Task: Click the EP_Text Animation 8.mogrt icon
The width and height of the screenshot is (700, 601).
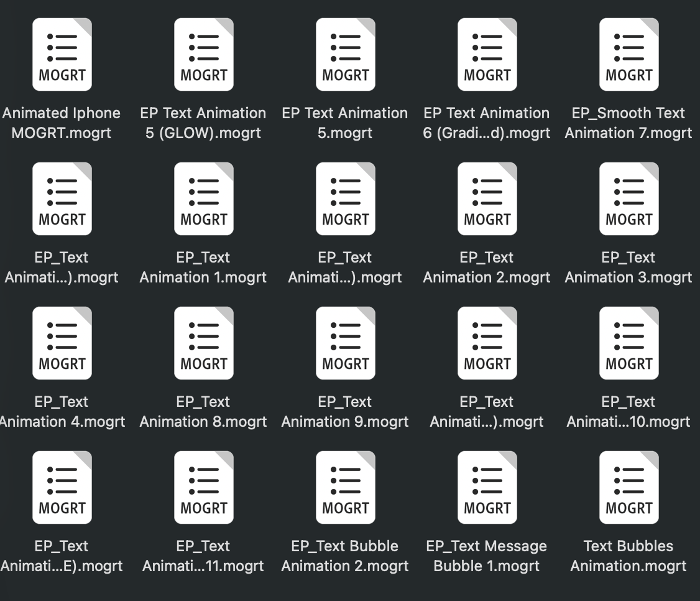Action: 204,343
